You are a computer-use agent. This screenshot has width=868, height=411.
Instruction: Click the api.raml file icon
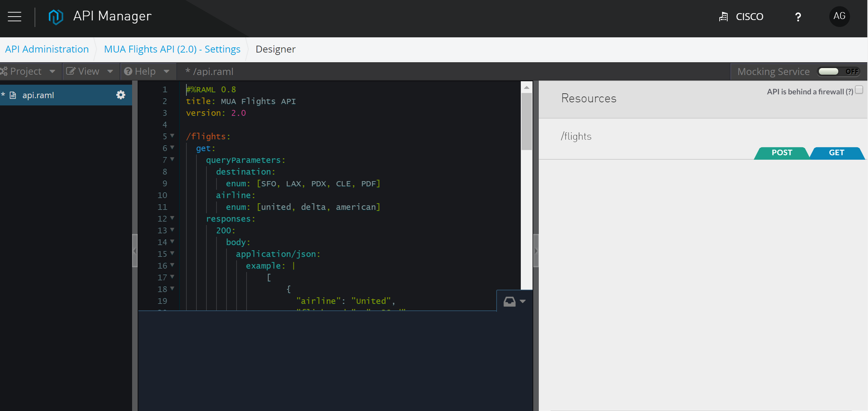[13, 95]
